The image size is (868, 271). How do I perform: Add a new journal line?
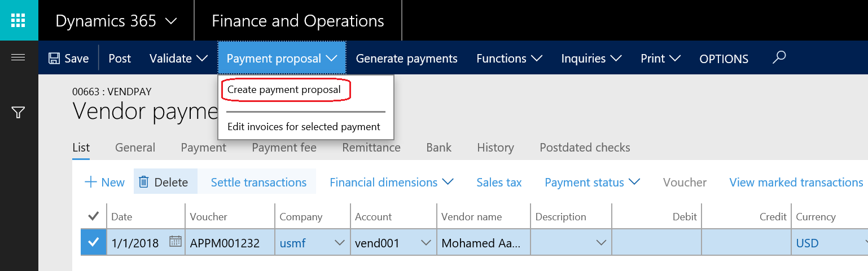(x=104, y=182)
